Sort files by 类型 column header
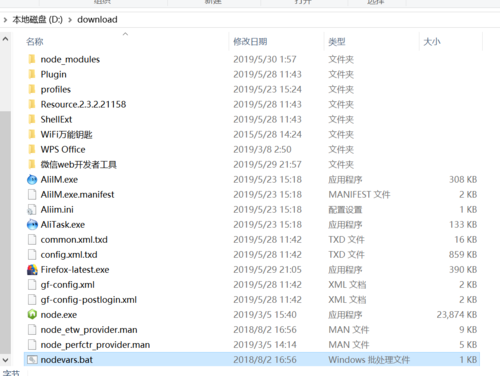This screenshot has height=376, width=500. [x=337, y=42]
